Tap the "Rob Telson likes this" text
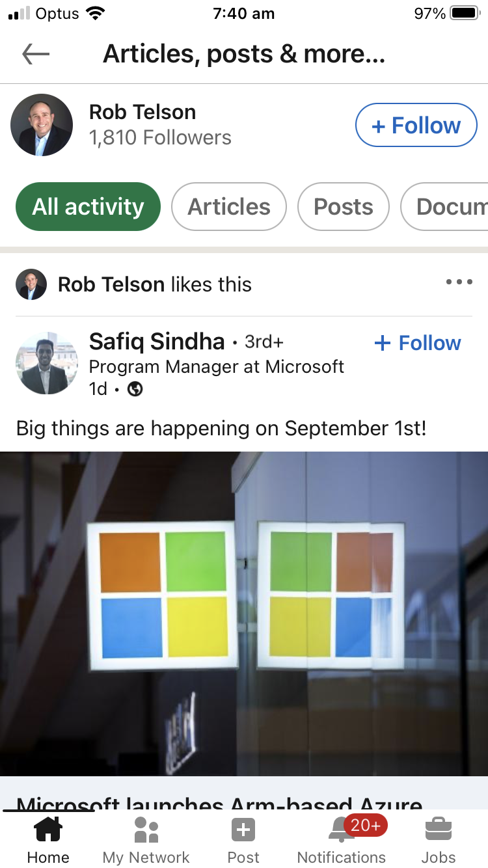Viewport: 488px width, 868px height. (x=155, y=284)
